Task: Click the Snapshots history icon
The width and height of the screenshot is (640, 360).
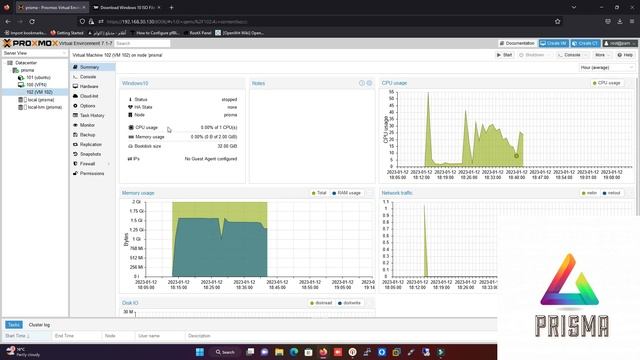Action: tap(75, 154)
